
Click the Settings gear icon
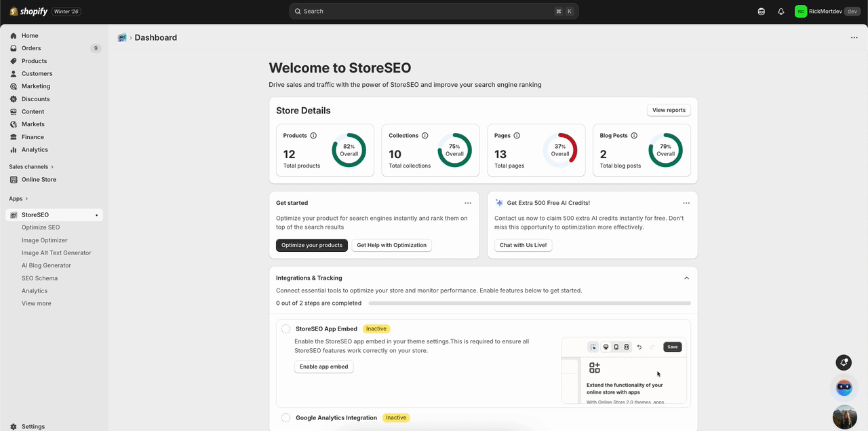click(x=15, y=426)
